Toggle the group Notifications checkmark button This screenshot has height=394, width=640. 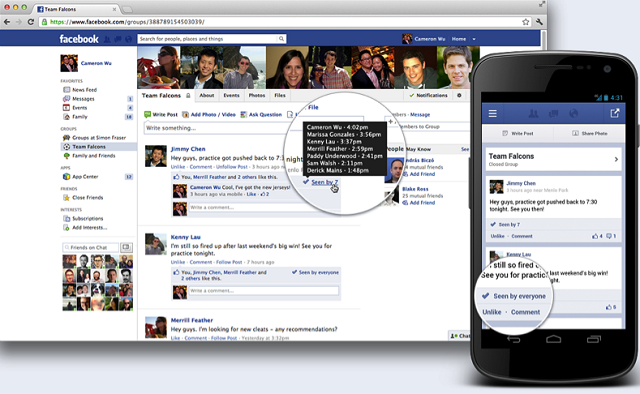428,95
